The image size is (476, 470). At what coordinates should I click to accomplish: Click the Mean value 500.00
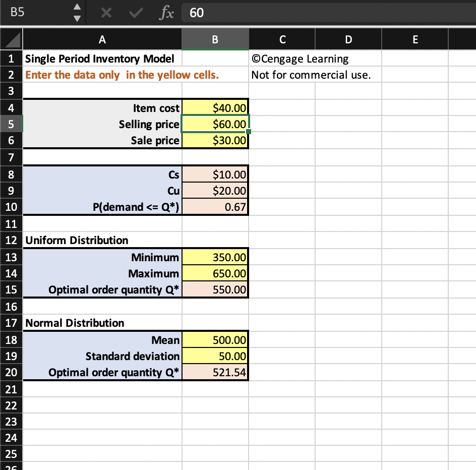click(215, 340)
